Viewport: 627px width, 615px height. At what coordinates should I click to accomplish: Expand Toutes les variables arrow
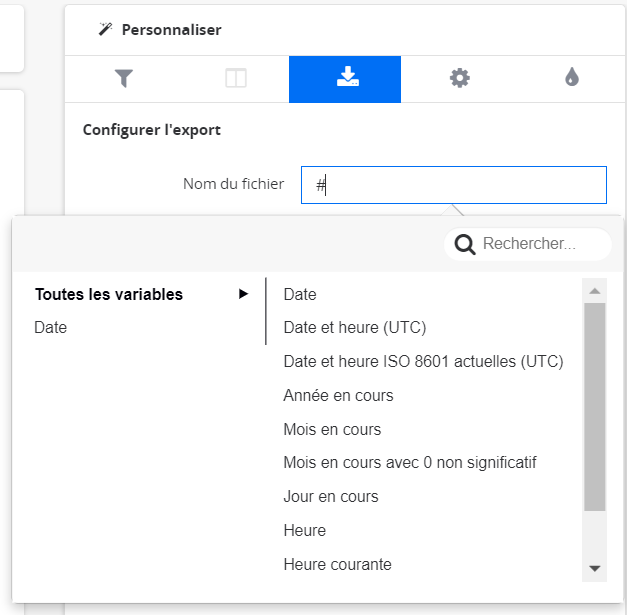coord(243,294)
